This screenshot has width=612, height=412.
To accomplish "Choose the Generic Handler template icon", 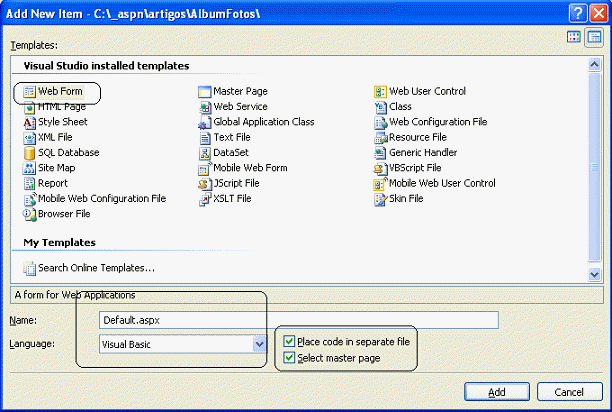I will tap(380, 153).
